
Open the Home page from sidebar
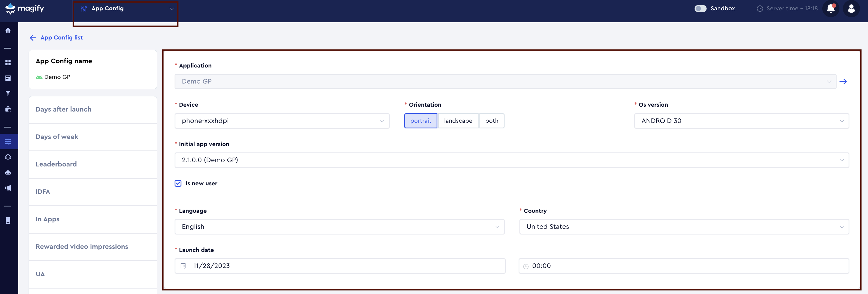click(8, 30)
